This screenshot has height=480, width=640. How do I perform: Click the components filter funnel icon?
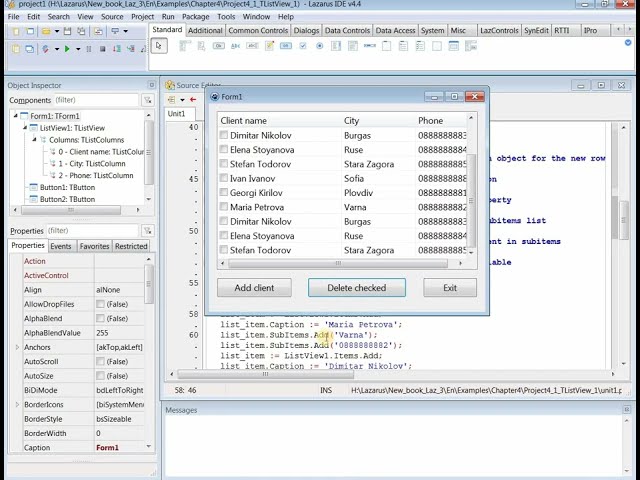pyautogui.click(x=148, y=100)
